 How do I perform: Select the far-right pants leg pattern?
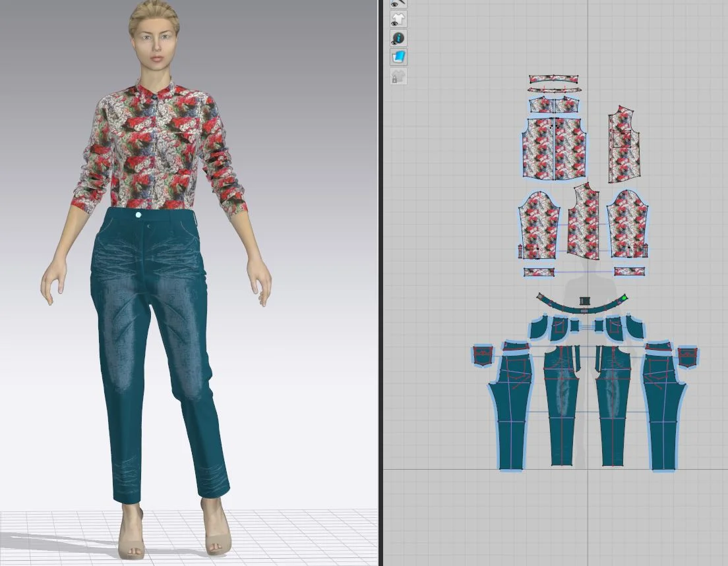pyautogui.click(x=663, y=412)
